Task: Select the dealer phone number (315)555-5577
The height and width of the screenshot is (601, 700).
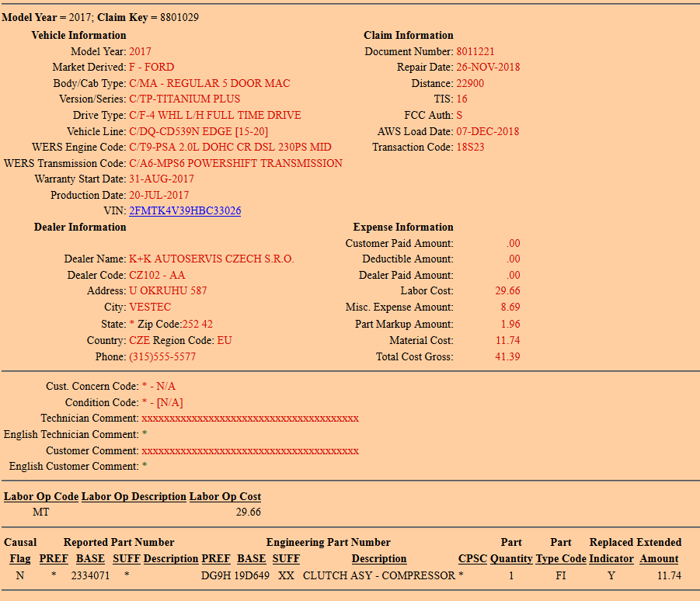Action: coord(162,357)
